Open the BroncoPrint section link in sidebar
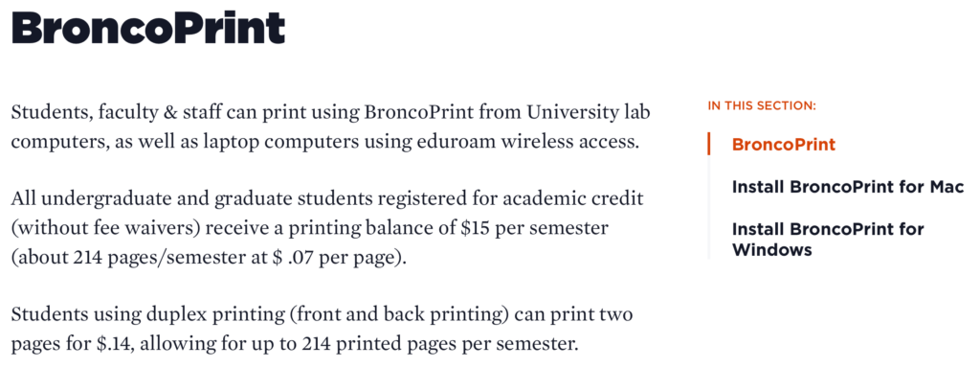This screenshot has width=980, height=368. (783, 145)
